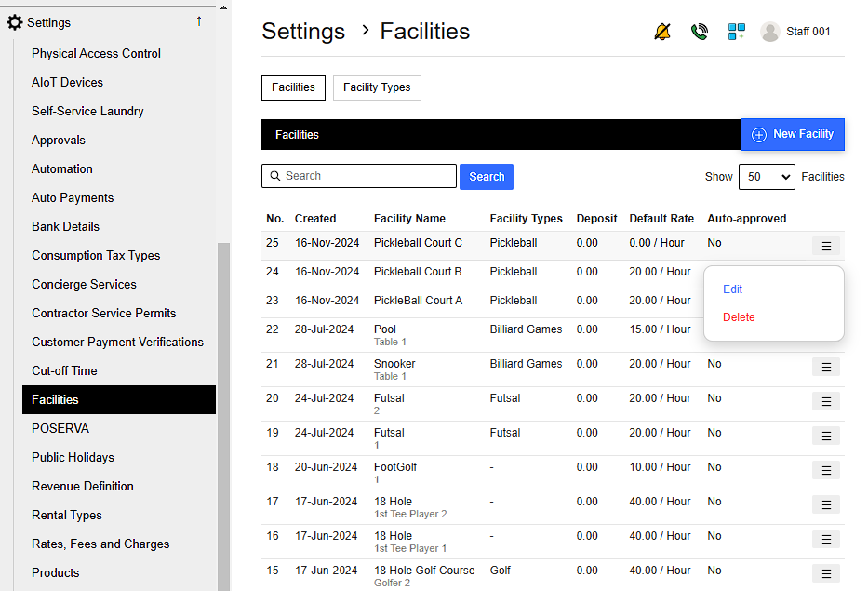The height and width of the screenshot is (591, 868).
Task: Choose Edit from the context menu
Action: coord(733,289)
